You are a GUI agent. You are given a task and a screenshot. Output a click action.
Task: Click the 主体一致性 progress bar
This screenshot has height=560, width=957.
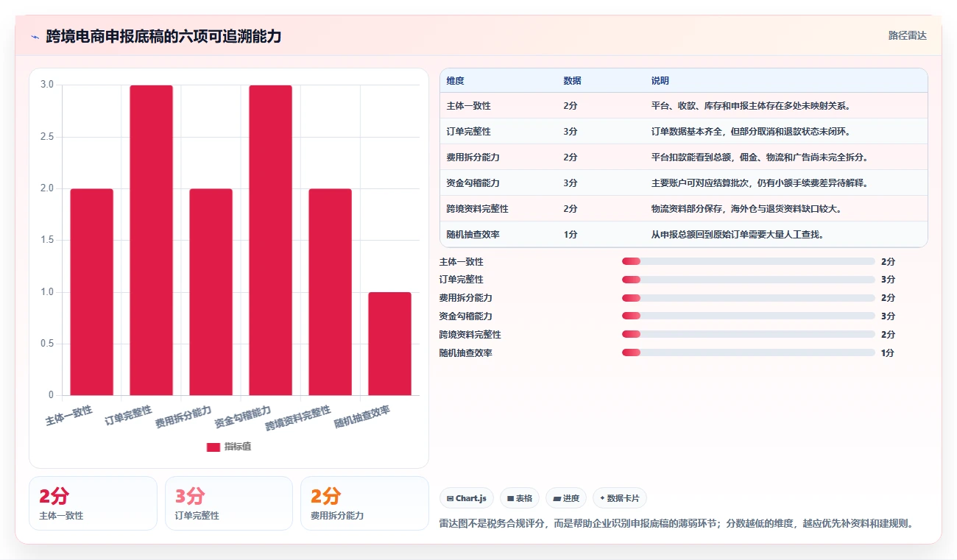(x=749, y=261)
